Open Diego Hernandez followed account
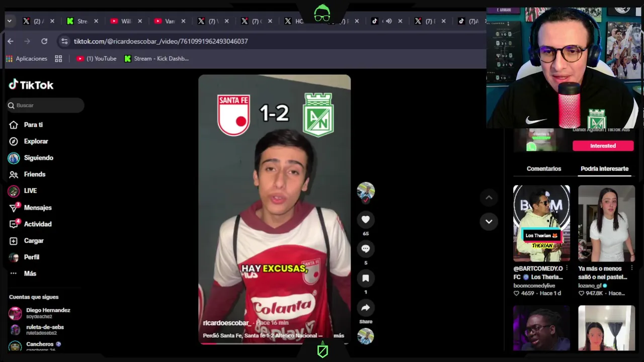The image size is (644, 362). click(40, 313)
